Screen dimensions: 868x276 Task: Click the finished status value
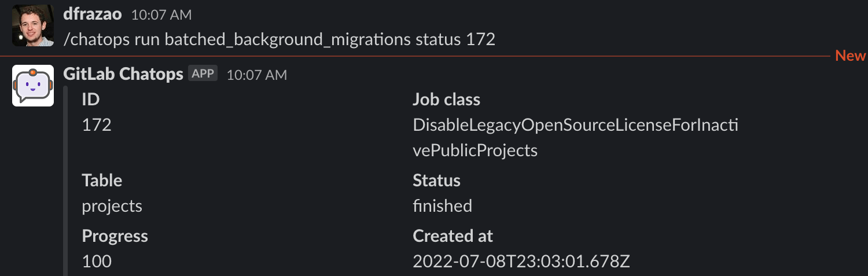(442, 206)
